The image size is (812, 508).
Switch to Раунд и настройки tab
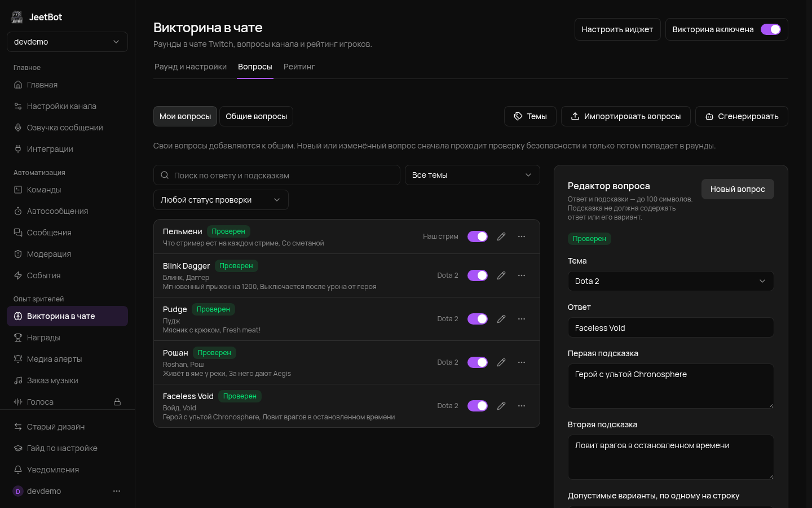coord(191,67)
